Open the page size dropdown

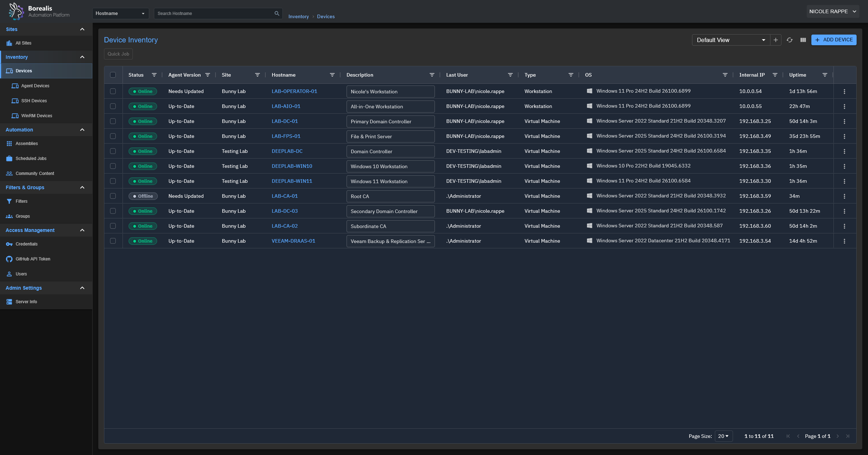point(724,436)
